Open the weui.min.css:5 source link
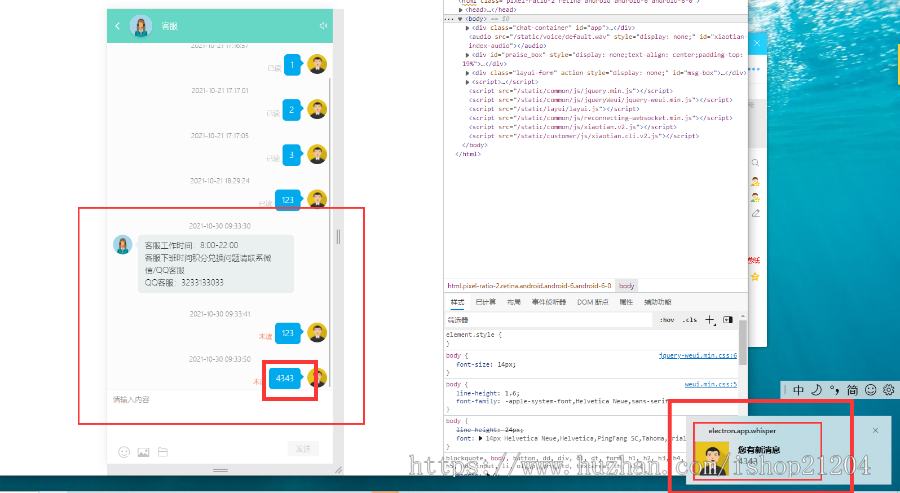This screenshot has width=900, height=493. coord(711,385)
